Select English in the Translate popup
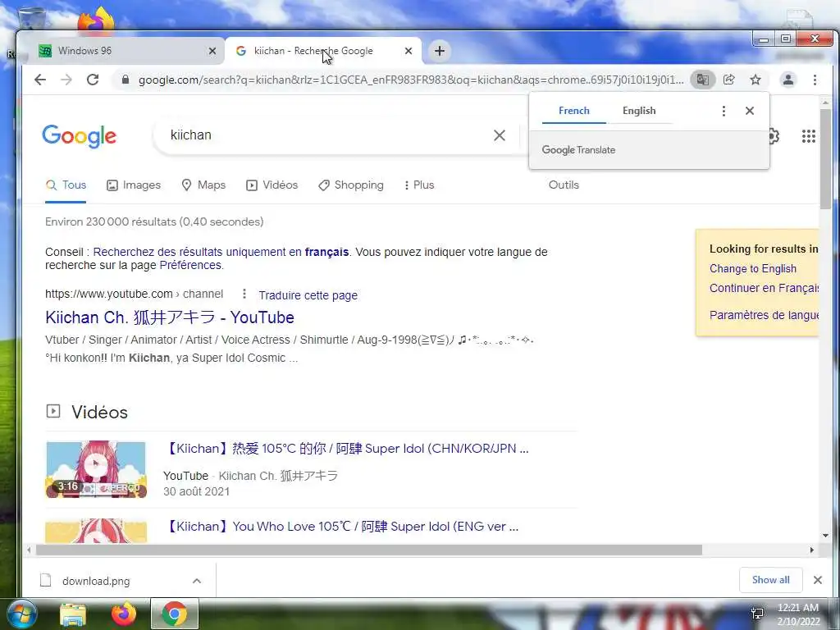 pyautogui.click(x=639, y=111)
